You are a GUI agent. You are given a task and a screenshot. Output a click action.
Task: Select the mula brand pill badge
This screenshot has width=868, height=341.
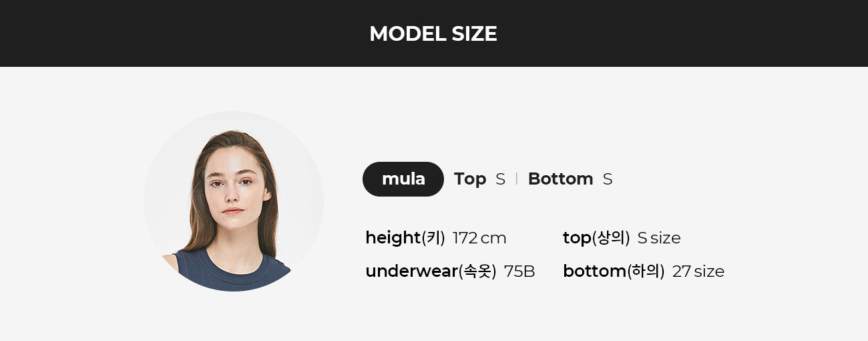403,179
